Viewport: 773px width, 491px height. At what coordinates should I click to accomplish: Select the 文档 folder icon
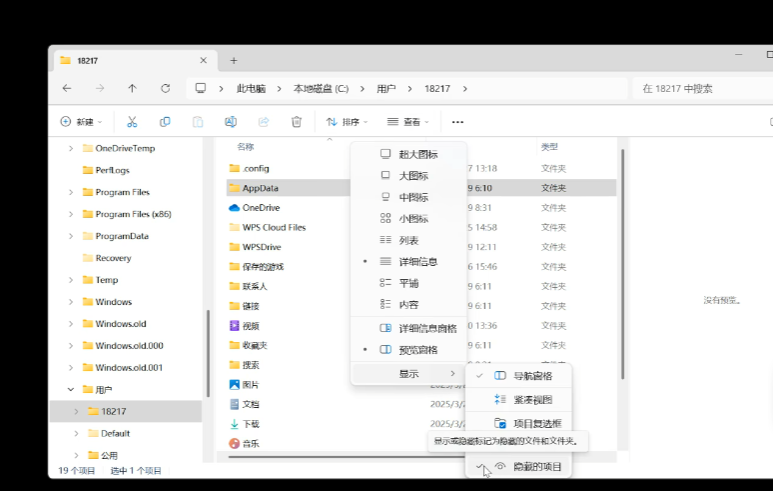[x=234, y=404]
